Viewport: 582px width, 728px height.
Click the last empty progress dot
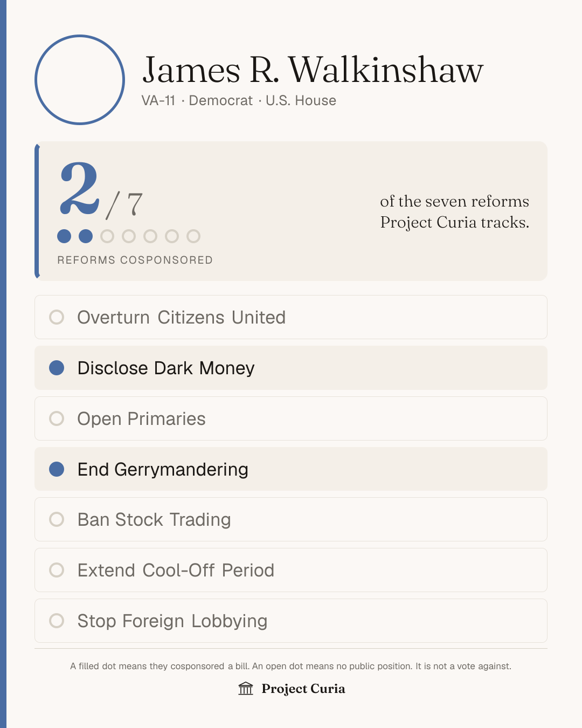(x=193, y=236)
